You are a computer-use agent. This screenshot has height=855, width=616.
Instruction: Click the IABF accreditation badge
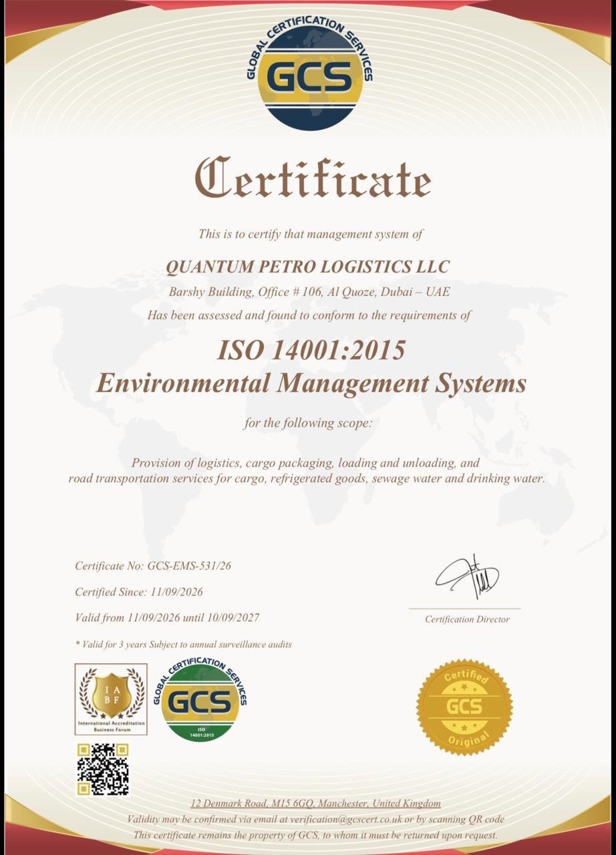click(x=111, y=699)
